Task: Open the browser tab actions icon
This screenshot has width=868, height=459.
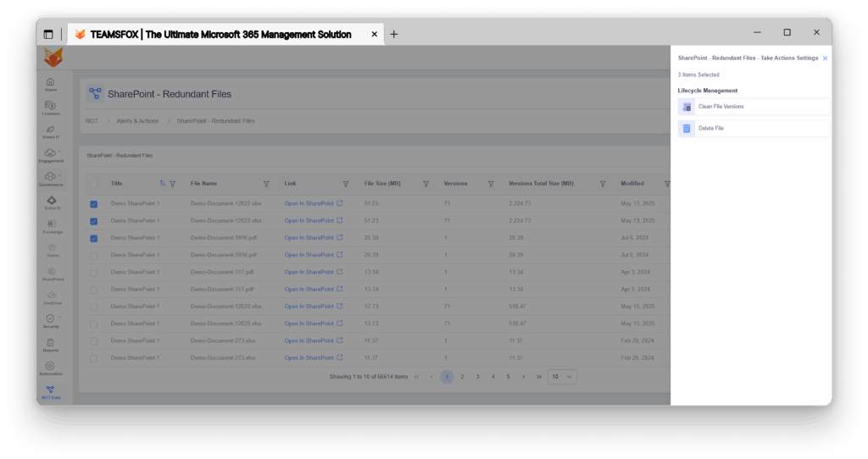Action: (x=48, y=34)
